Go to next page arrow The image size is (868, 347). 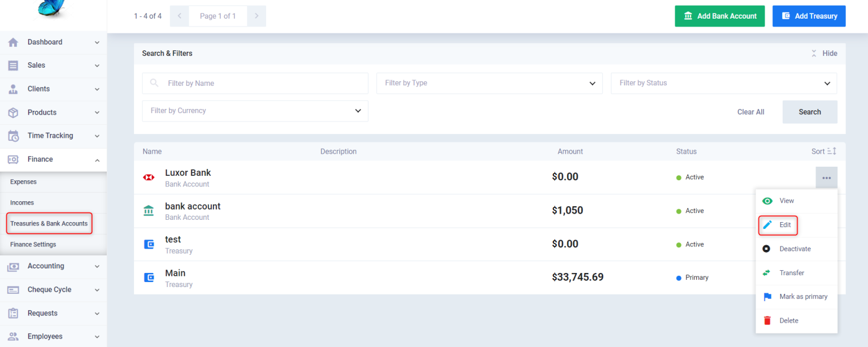click(257, 16)
